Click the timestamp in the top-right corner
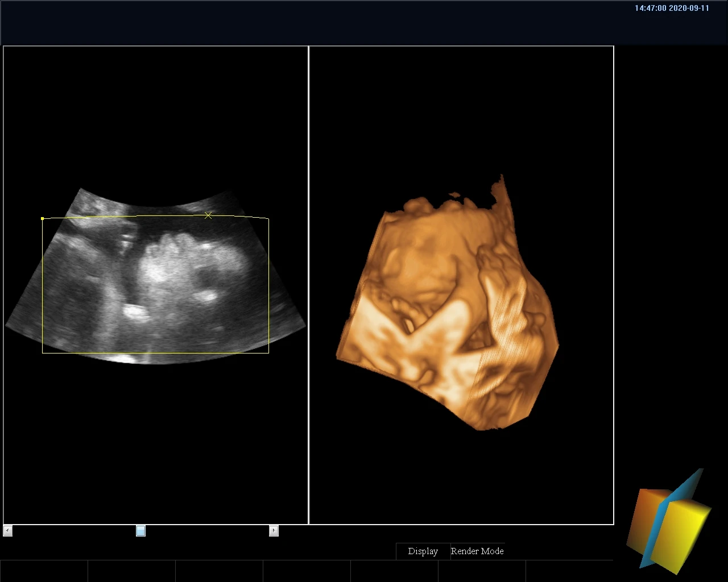Image resolution: width=728 pixels, height=582 pixels. pyautogui.click(x=672, y=9)
